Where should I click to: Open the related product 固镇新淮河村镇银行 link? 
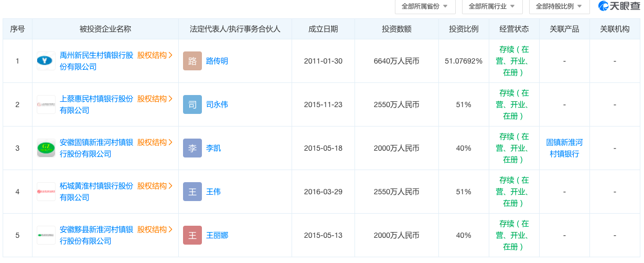click(x=564, y=148)
